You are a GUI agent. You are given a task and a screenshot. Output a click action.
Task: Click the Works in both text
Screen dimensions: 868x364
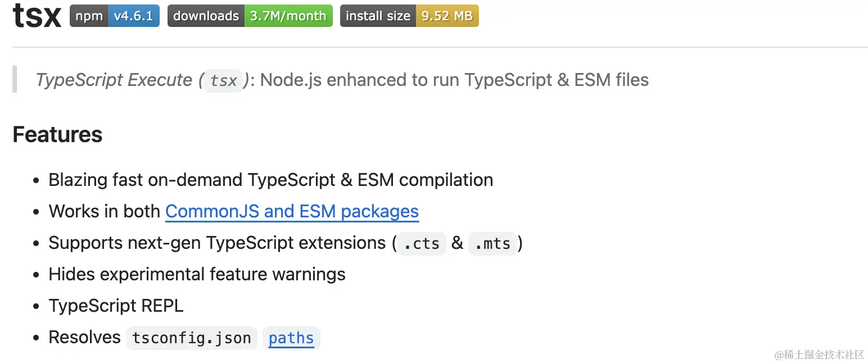point(105,211)
